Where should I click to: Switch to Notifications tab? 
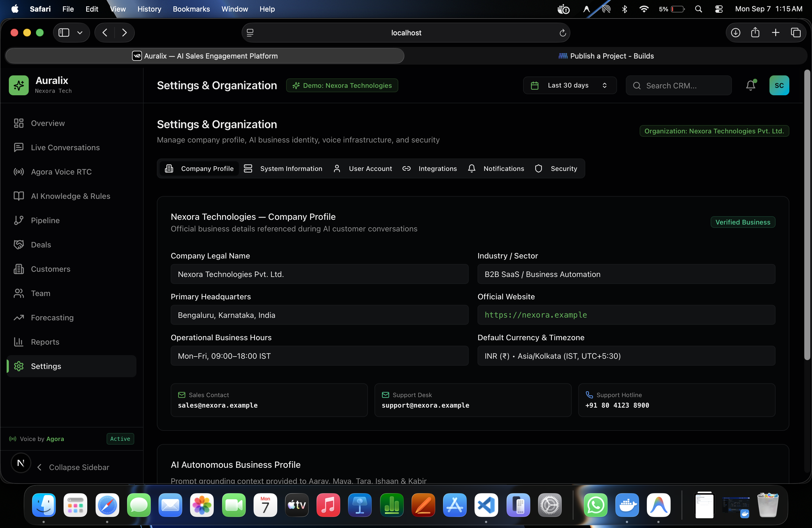pos(496,168)
